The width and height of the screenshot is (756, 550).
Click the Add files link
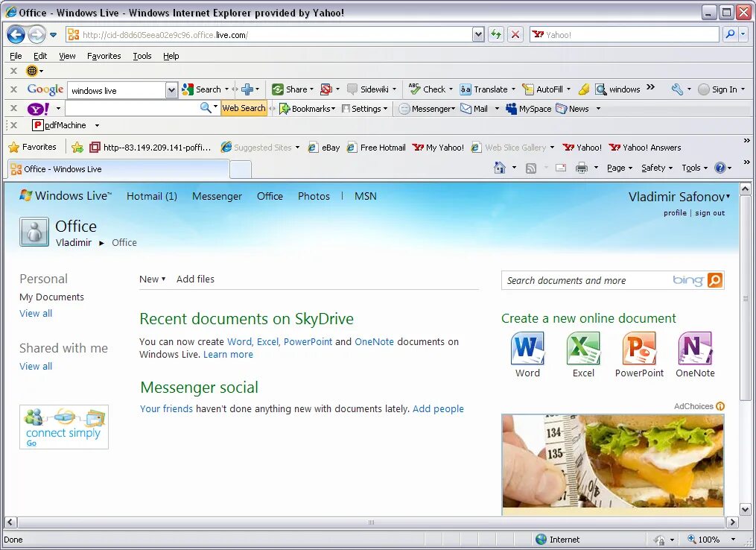click(x=195, y=279)
